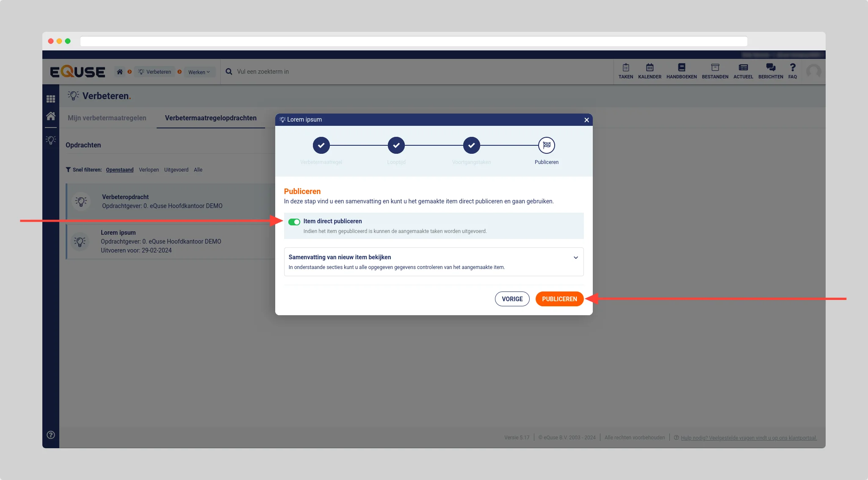Viewport: 868px width, 480px height.
Task: Go to the completed Looptijd wizard step
Action: (396, 145)
